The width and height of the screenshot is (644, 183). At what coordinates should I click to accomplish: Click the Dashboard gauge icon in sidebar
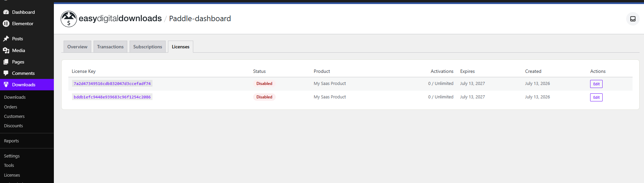click(x=6, y=12)
